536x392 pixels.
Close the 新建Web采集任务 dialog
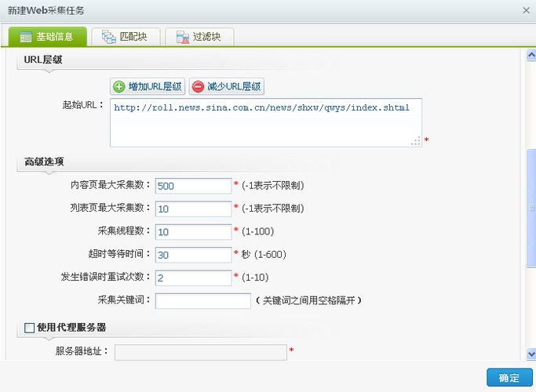point(525,10)
